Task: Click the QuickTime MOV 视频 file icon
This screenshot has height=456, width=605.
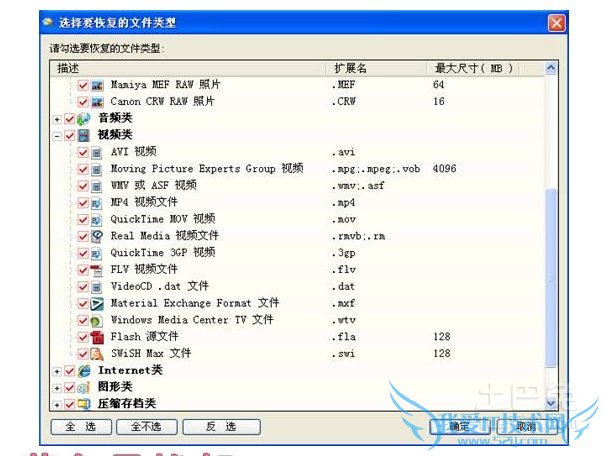Action: (x=96, y=220)
